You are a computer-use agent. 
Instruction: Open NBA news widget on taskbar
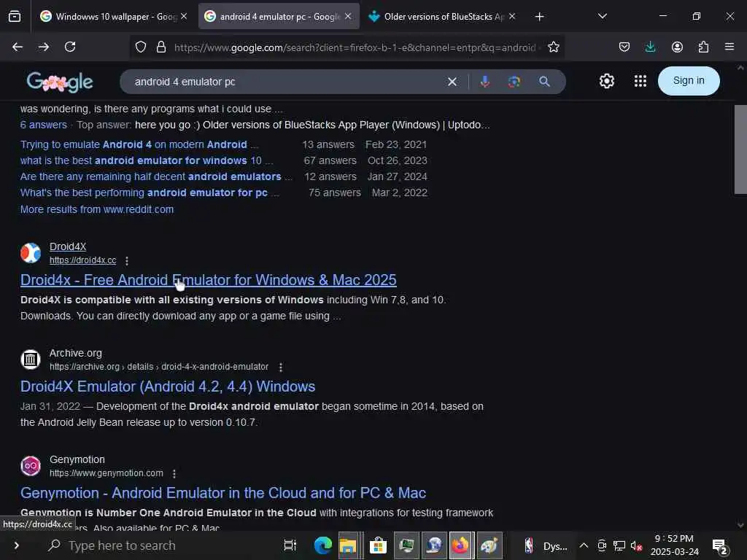coord(546,545)
